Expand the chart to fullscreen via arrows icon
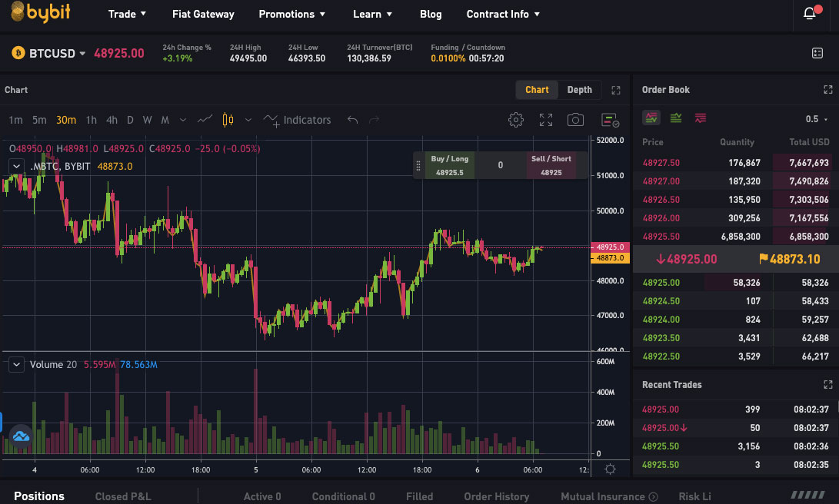The image size is (839, 504). click(546, 120)
